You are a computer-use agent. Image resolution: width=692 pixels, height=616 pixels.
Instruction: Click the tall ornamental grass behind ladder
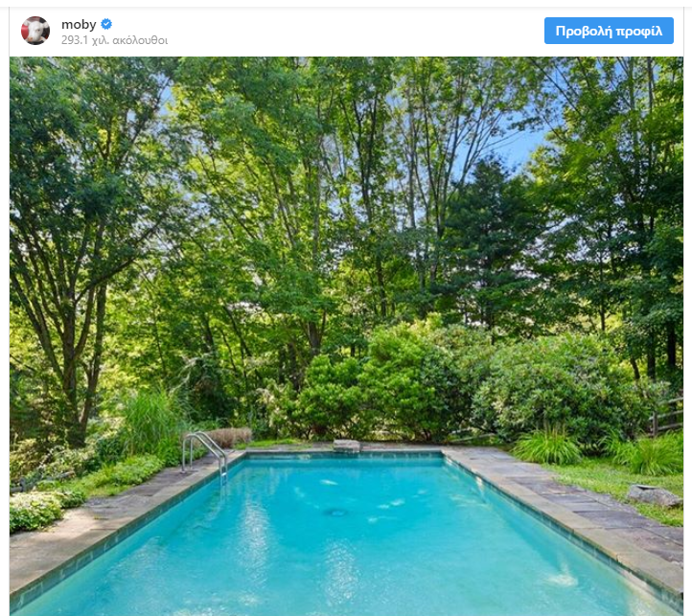point(150,423)
